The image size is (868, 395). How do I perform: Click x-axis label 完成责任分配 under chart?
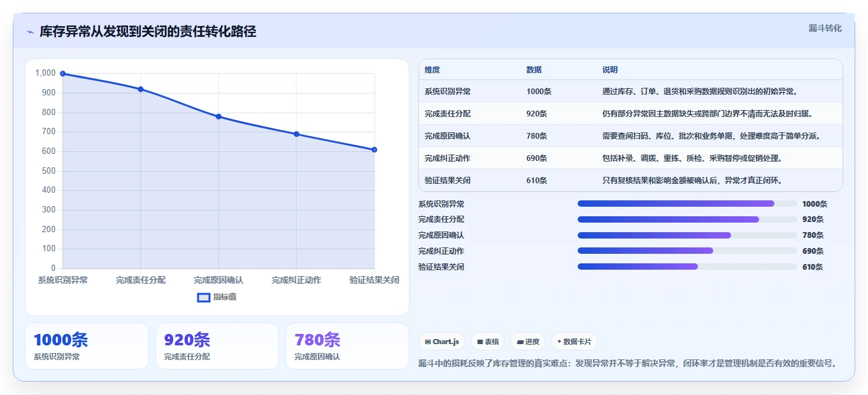(x=141, y=280)
